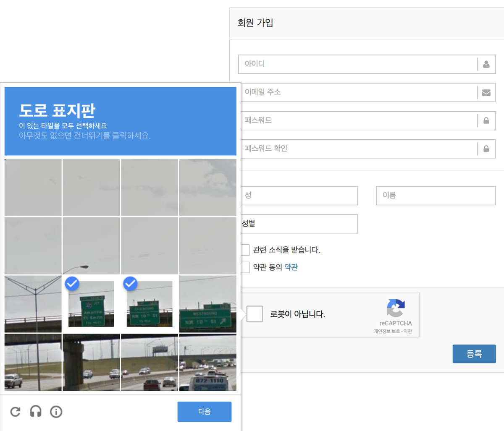Click the envelope icon in the 이메일 주소 field
Image resolution: width=504 pixels, height=431 pixels.
[x=486, y=92]
